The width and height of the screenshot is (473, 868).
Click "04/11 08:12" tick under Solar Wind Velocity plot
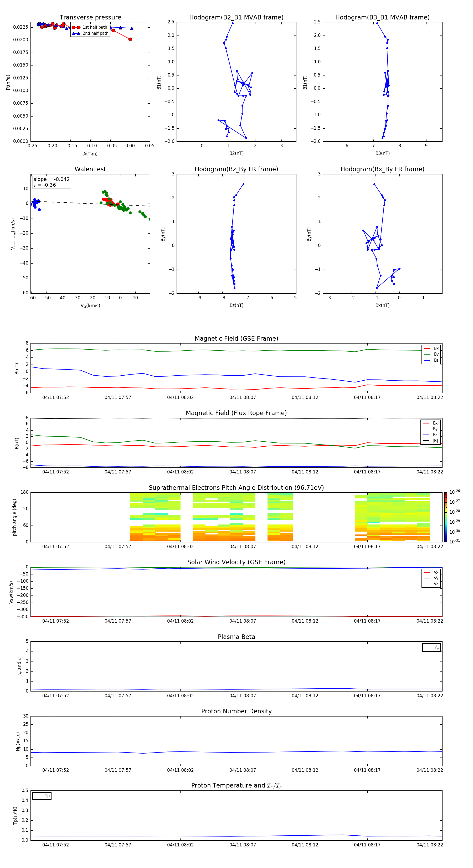pos(305,621)
